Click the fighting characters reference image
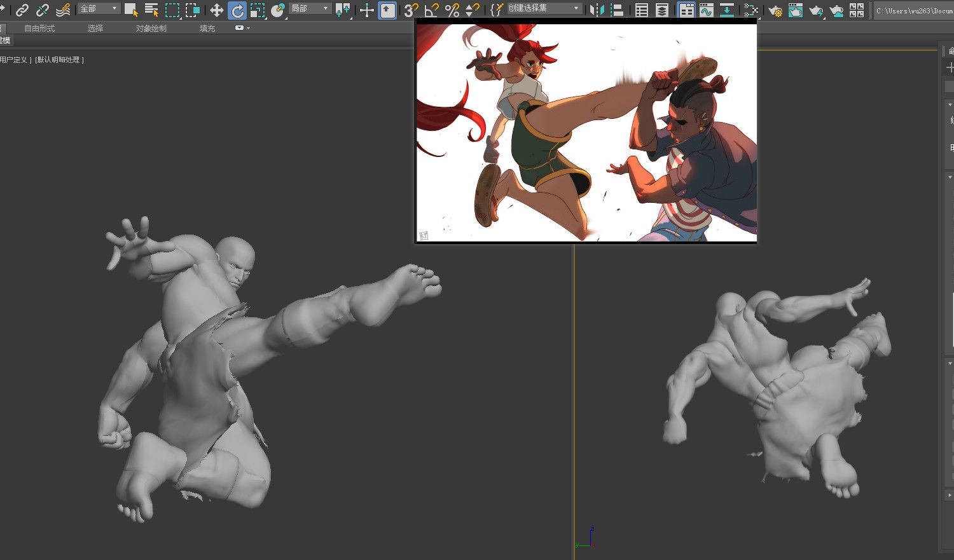Image resolution: width=954 pixels, height=560 pixels. pyautogui.click(x=586, y=133)
